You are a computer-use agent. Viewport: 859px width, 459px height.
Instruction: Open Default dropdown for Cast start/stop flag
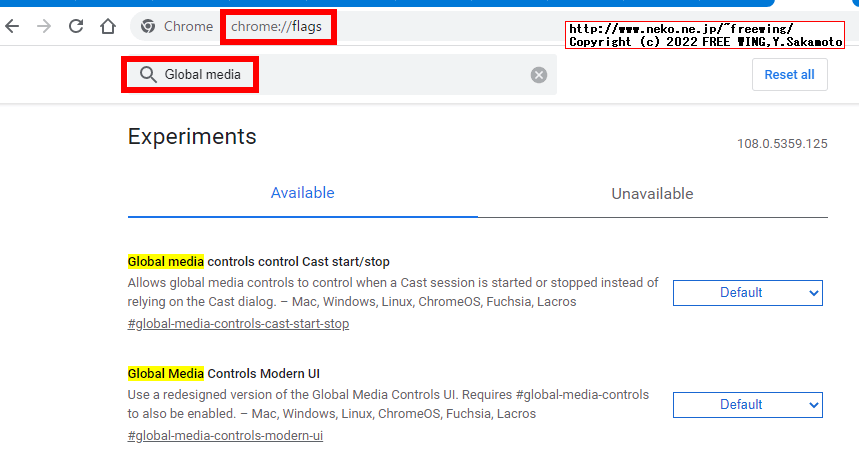point(748,293)
